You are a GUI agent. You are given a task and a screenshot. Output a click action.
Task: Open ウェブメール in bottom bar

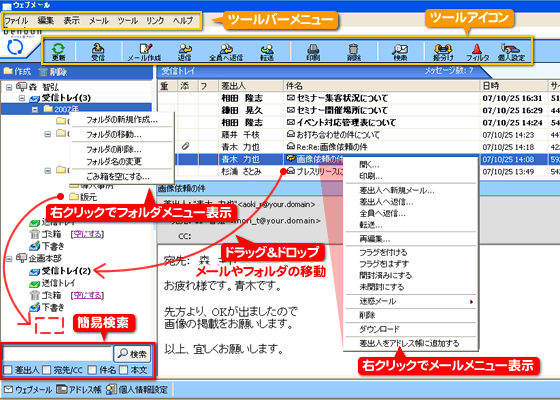[x=28, y=389]
